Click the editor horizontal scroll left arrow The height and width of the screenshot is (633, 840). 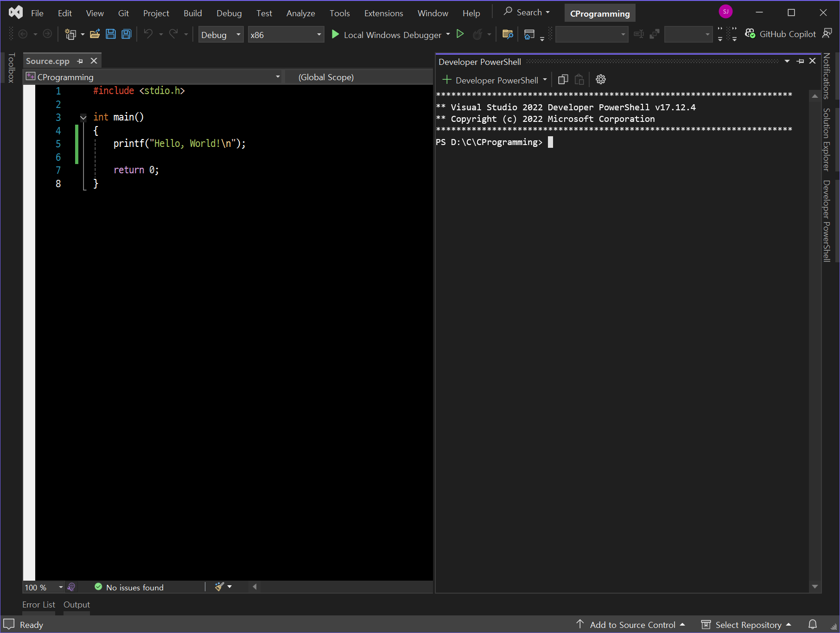255,587
